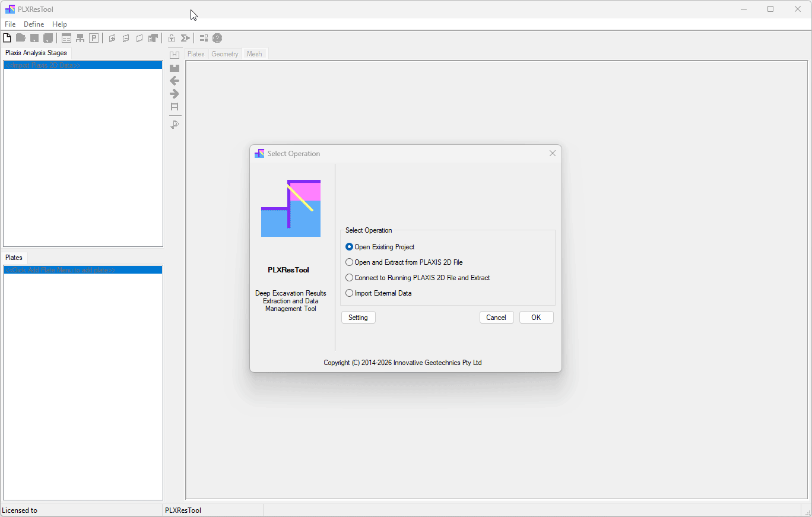Click the options list toolbar icon

point(204,38)
